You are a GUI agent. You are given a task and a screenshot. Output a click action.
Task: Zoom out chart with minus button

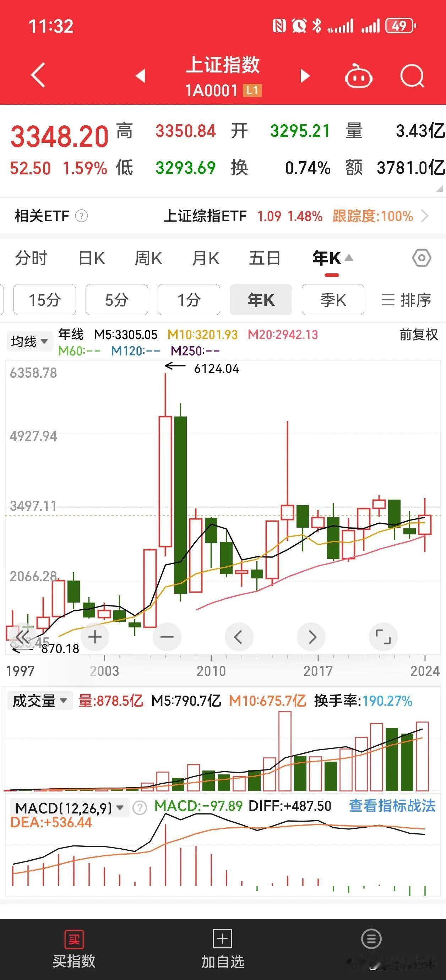[x=167, y=637]
